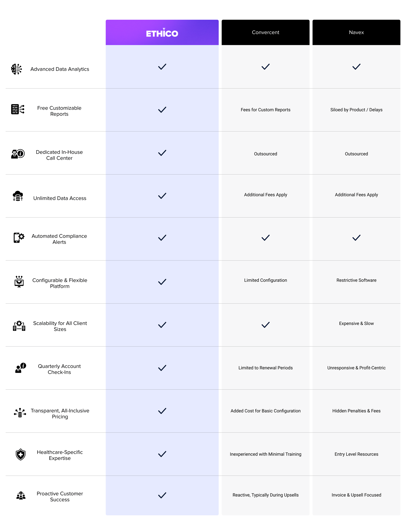Click the Free Customizable Reports icon

click(18, 109)
